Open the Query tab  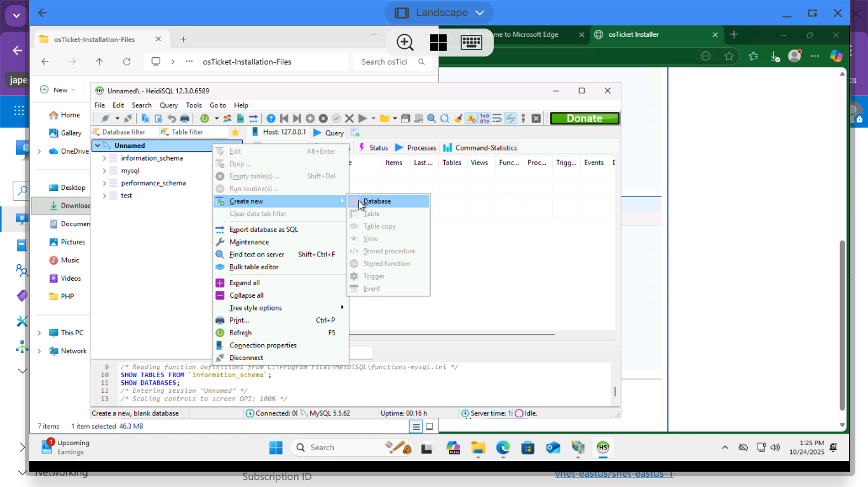329,133
